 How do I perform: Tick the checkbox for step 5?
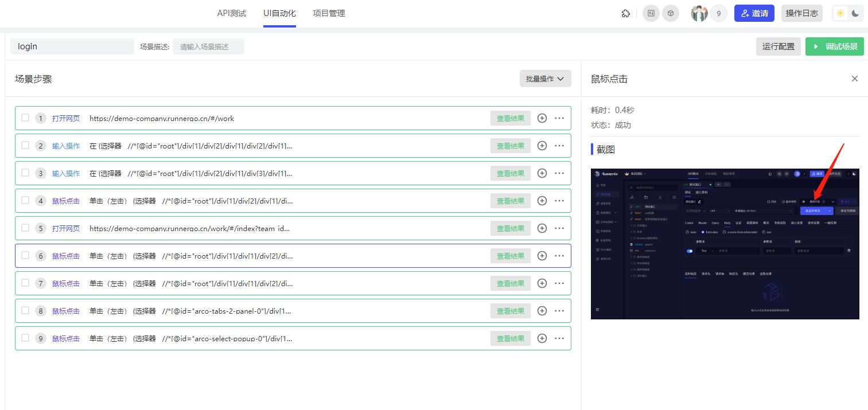point(25,228)
